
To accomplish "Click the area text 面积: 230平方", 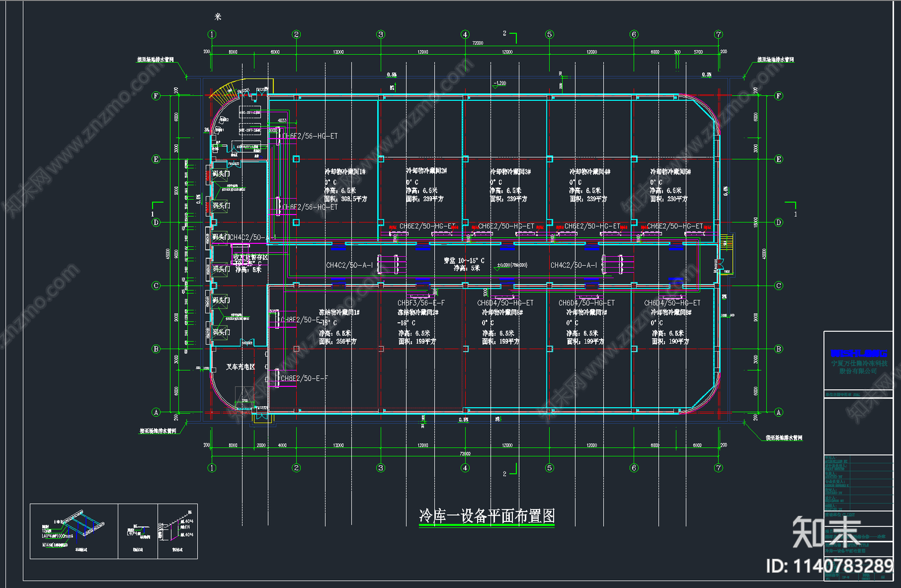I will pos(668,199).
